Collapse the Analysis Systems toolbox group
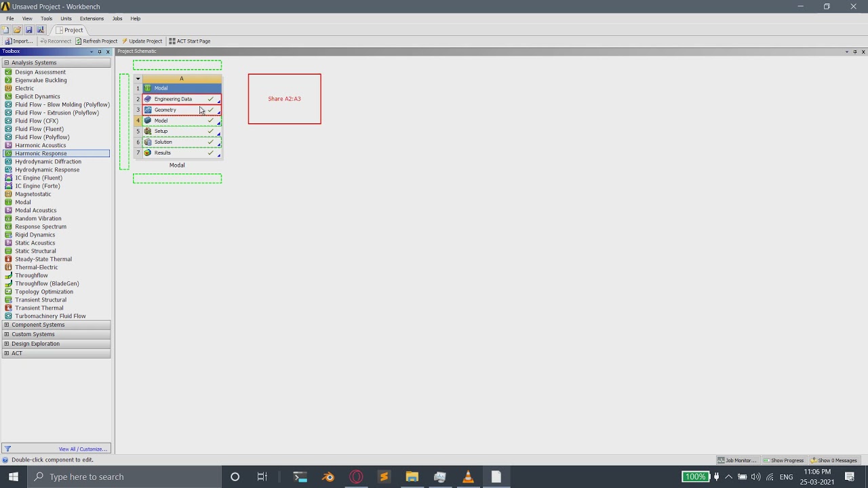 [x=6, y=62]
